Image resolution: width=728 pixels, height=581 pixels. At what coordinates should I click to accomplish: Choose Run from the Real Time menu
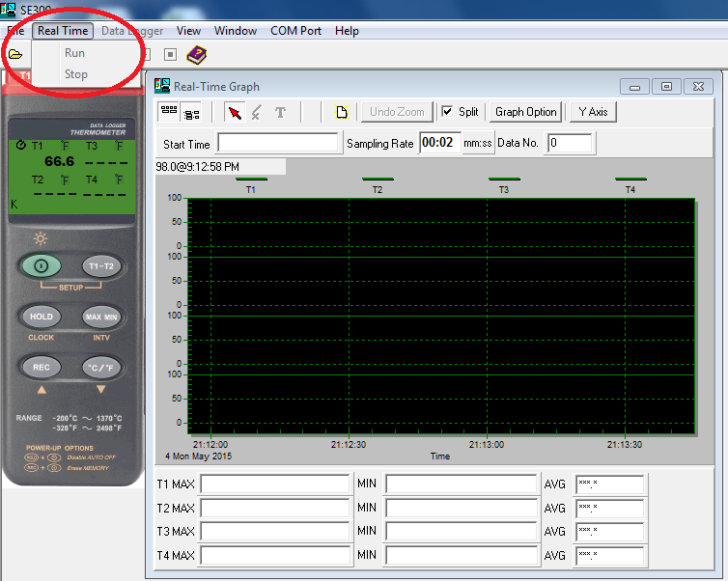point(74,53)
